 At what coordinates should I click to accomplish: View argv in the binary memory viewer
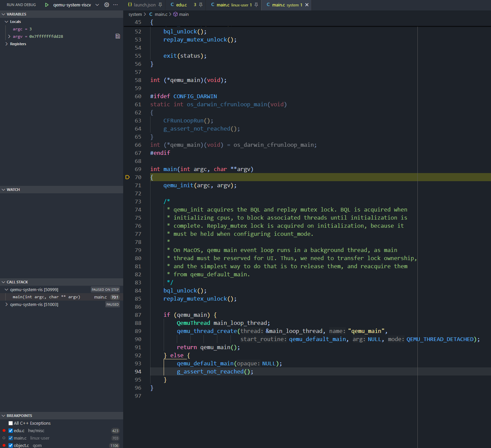click(117, 36)
